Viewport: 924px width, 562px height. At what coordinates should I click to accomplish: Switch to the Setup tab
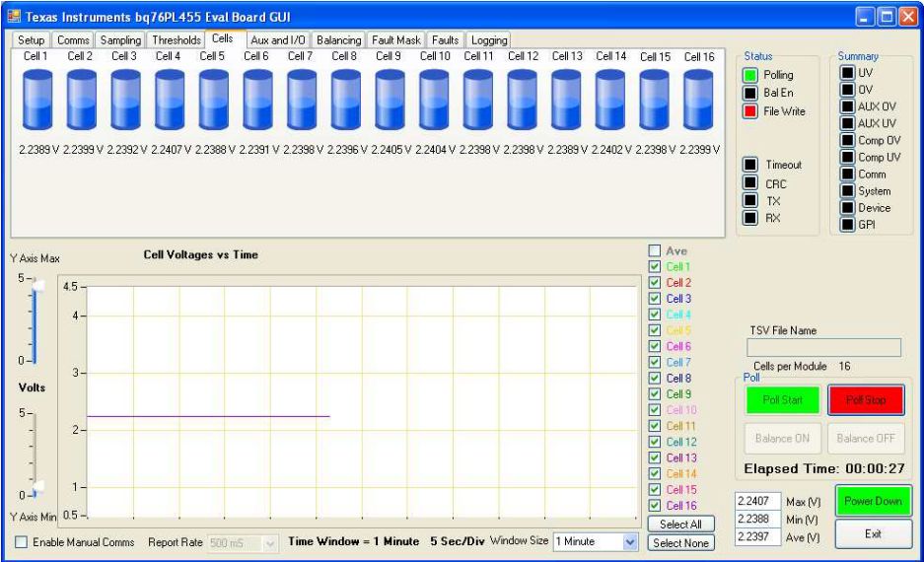(32, 40)
